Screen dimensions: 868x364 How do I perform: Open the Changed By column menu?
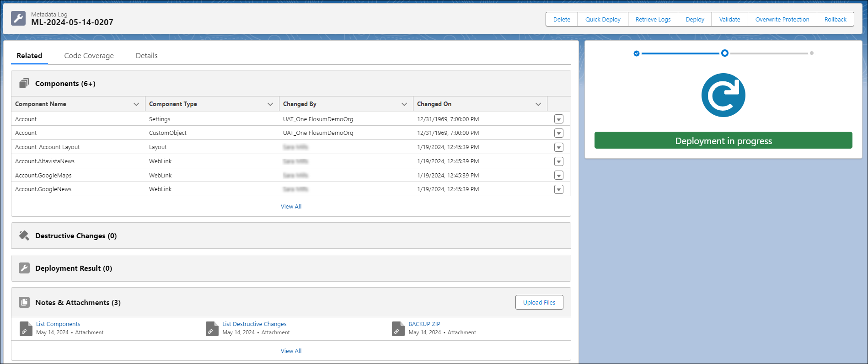point(404,104)
